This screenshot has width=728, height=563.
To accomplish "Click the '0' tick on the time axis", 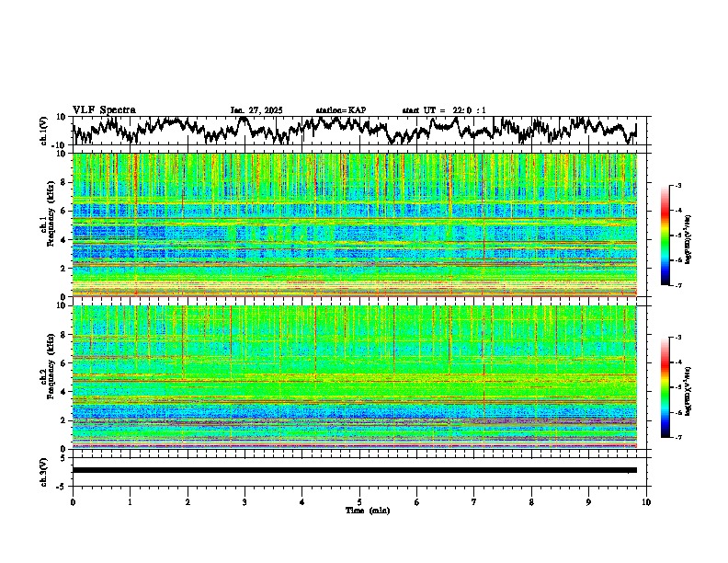I will point(73,502).
